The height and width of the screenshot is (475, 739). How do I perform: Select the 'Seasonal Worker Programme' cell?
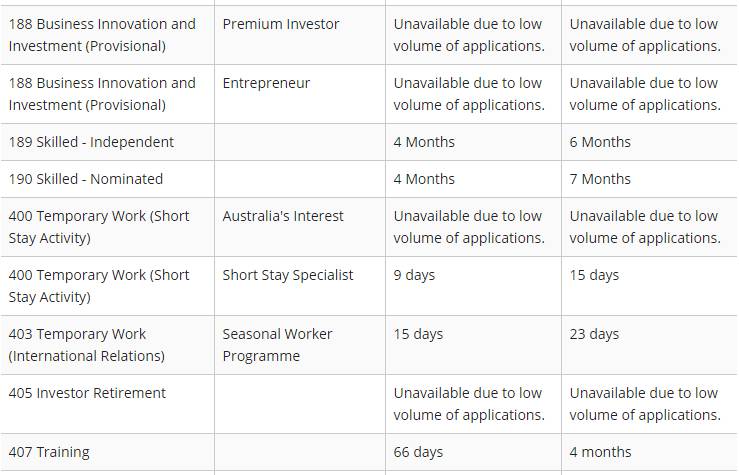coord(300,345)
